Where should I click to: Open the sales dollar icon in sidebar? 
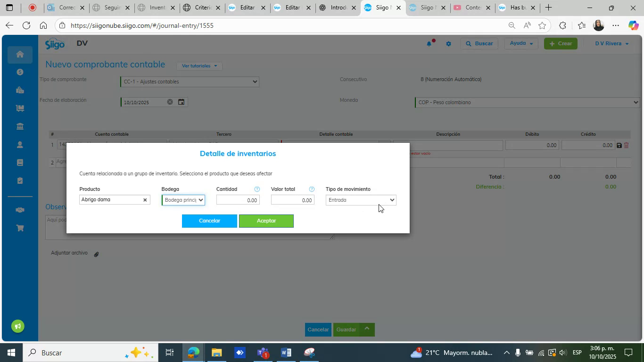tap(20, 72)
